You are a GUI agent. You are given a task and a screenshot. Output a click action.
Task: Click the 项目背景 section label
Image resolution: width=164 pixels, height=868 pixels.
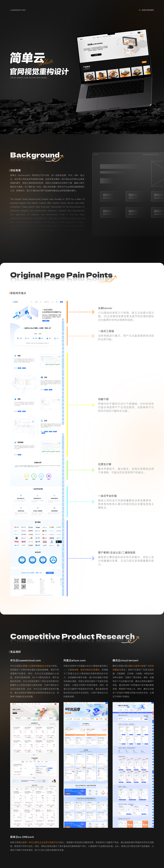click(15, 171)
